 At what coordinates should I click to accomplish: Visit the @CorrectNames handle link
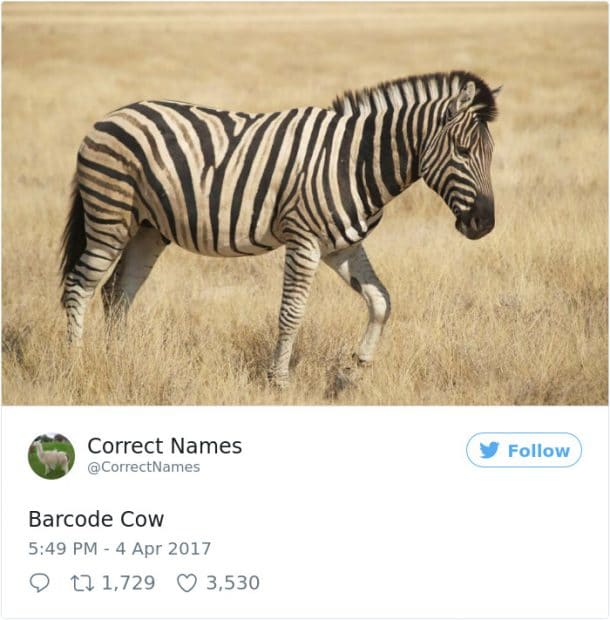coord(144,467)
